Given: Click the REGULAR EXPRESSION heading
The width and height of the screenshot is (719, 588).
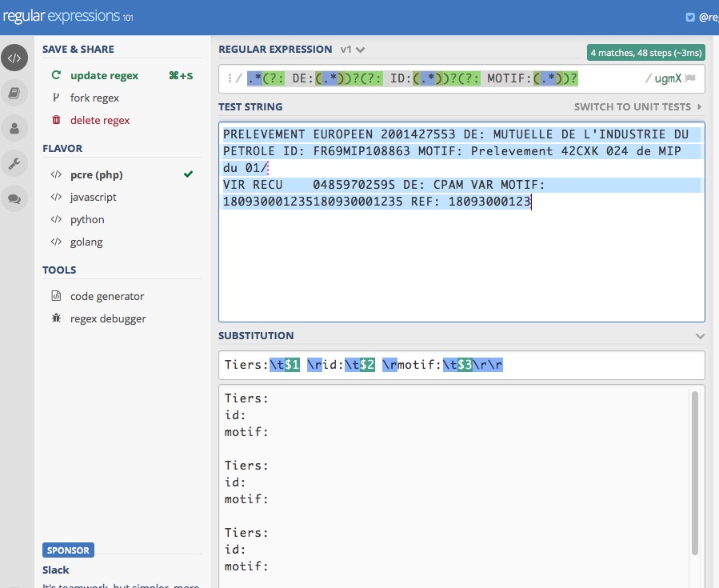Looking at the screenshot, I should [x=275, y=49].
